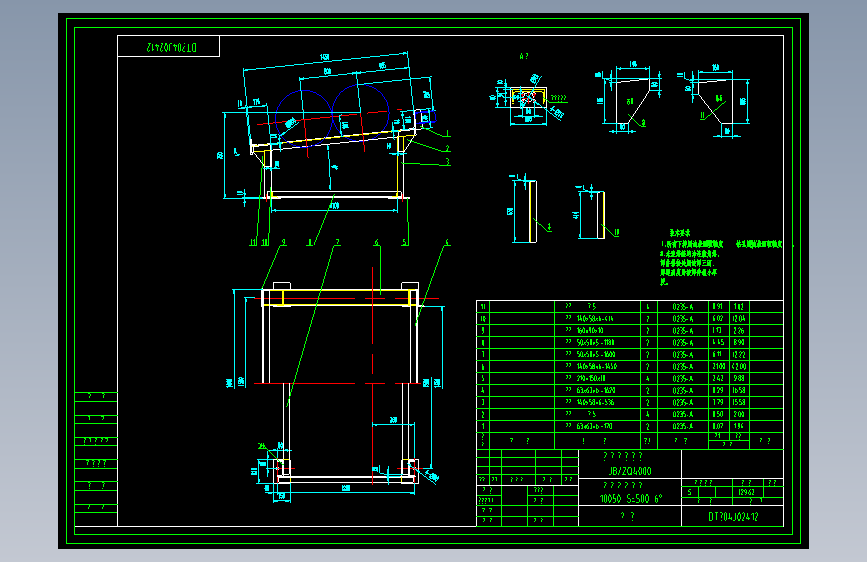Click the '10050 S=500 6°' title text
Image resolution: width=867 pixels, height=562 pixels.
coord(631,498)
